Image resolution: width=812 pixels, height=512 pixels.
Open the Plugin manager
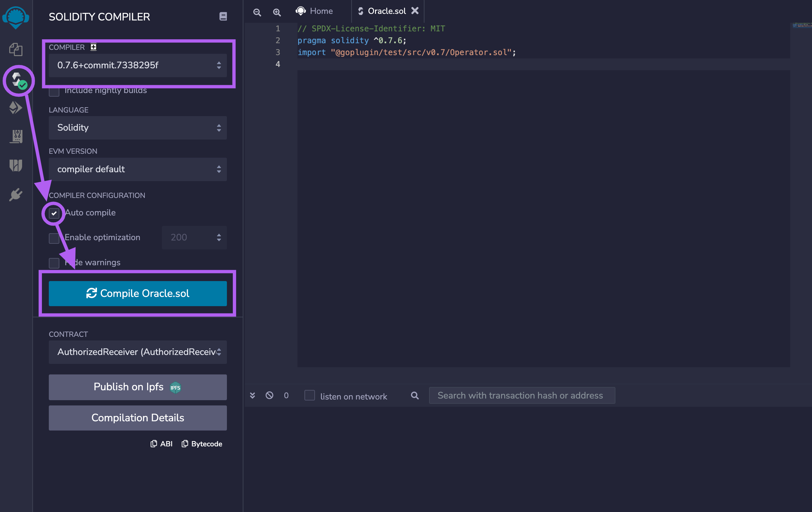coord(16,194)
